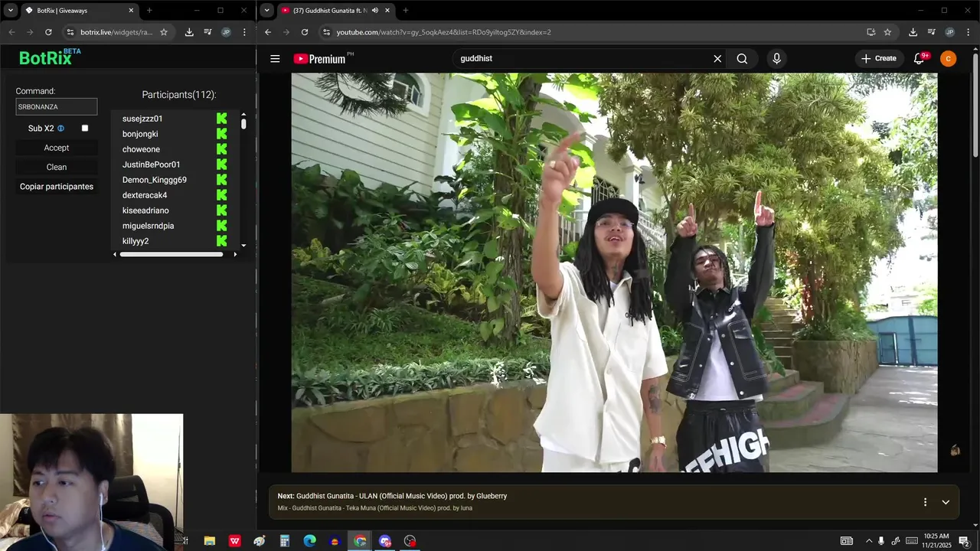Click Copiar participantes button
Image resolution: width=980 pixels, height=551 pixels.
pyautogui.click(x=57, y=187)
